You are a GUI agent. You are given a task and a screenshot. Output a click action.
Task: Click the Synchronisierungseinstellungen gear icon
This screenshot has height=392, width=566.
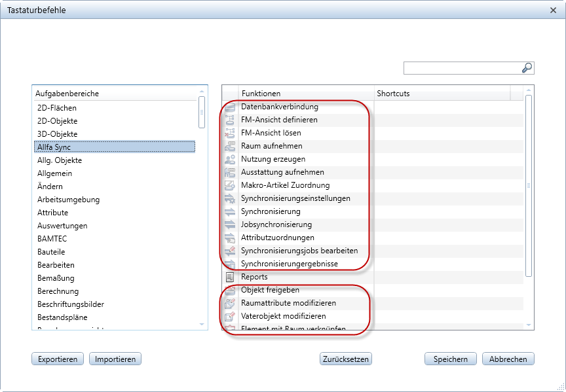click(x=230, y=199)
